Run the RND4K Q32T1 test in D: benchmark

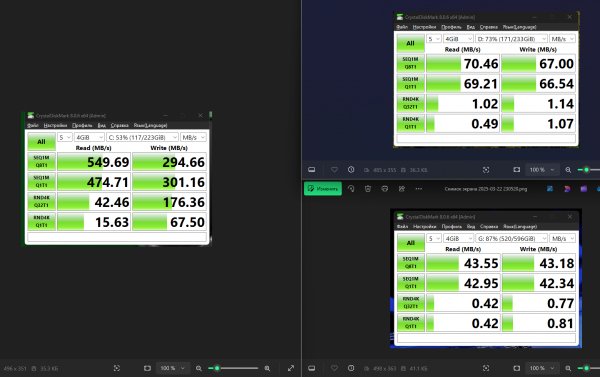410,103
